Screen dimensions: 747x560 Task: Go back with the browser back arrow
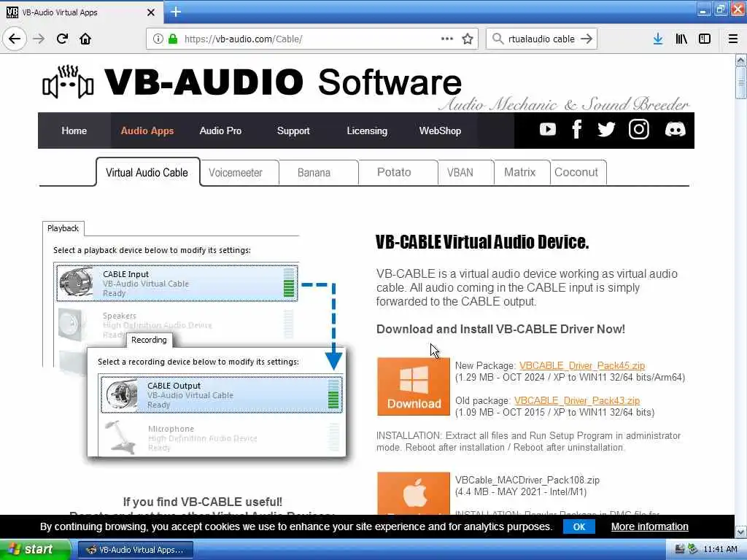pyautogui.click(x=15, y=39)
